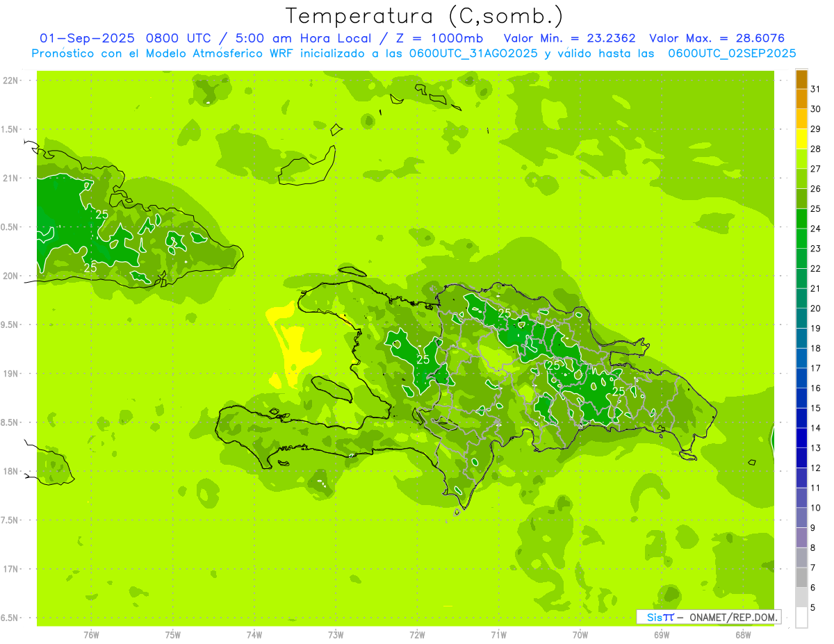Click latitude axis label "19N"

(11, 374)
